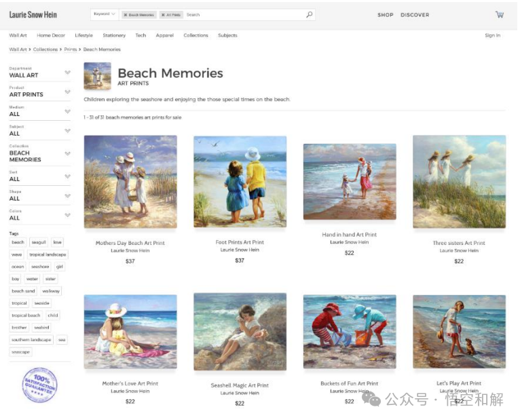Expand the Product Art Prints dropdown
This screenshot has width=520, height=420.
(40, 92)
